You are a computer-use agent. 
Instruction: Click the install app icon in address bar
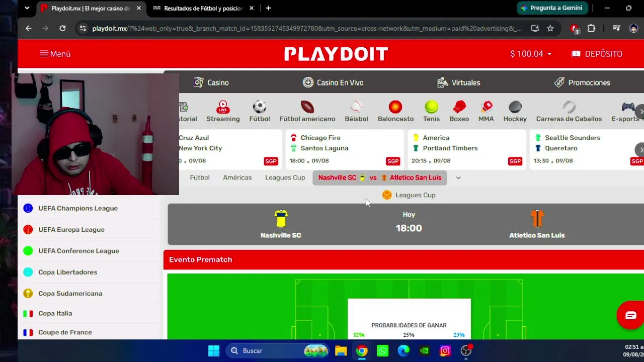click(x=535, y=29)
